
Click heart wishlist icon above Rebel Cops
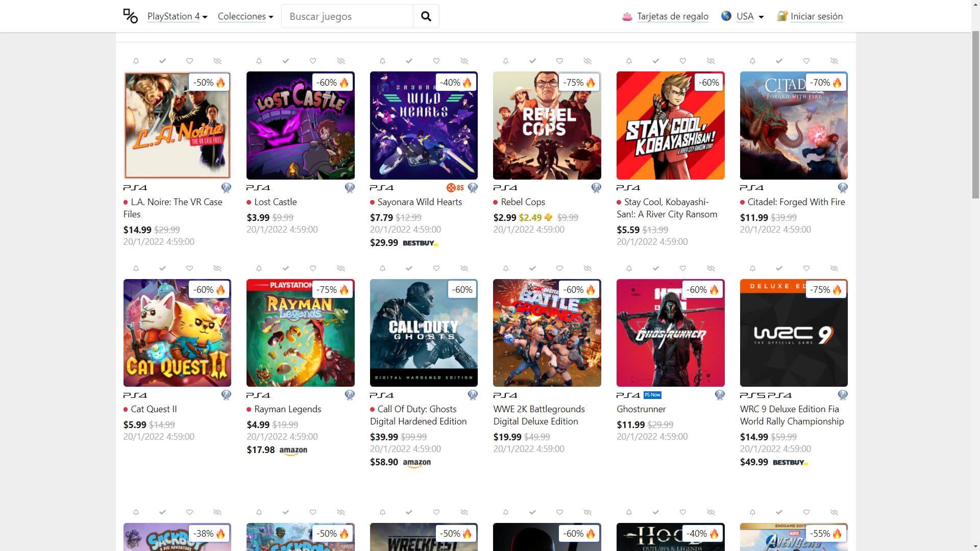[x=559, y=61]
